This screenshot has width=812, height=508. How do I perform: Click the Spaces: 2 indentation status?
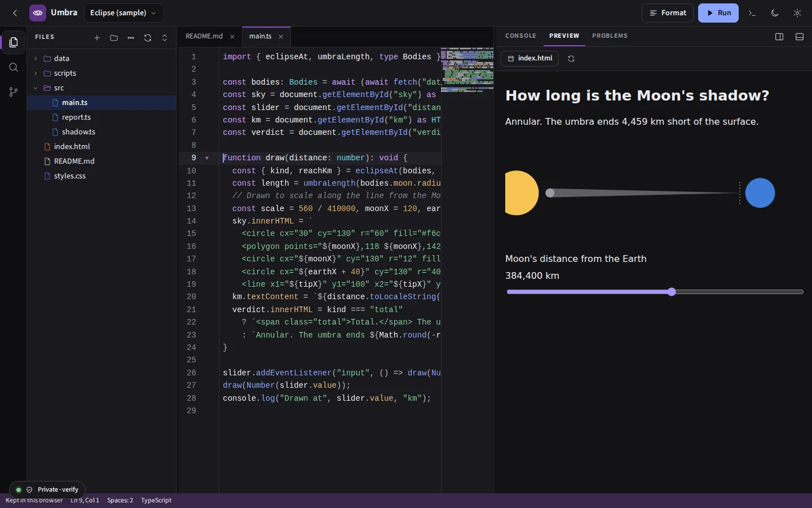click(x=120, y=500)
